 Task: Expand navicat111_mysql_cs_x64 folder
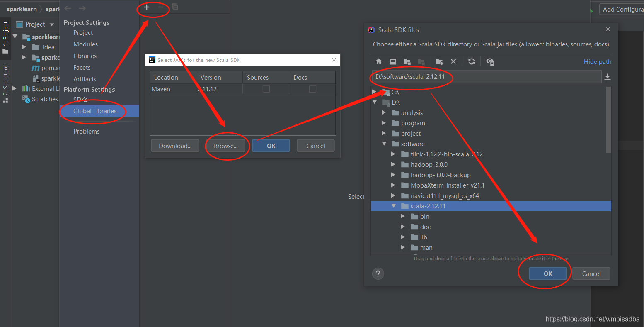pyautogui.click(x=393, y=195)
